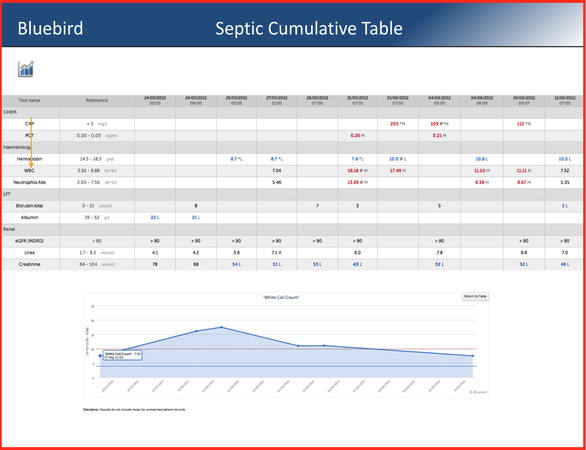Click the Reference column header
This screenshot has height=450, width=586.
click(x=97, y=101)
